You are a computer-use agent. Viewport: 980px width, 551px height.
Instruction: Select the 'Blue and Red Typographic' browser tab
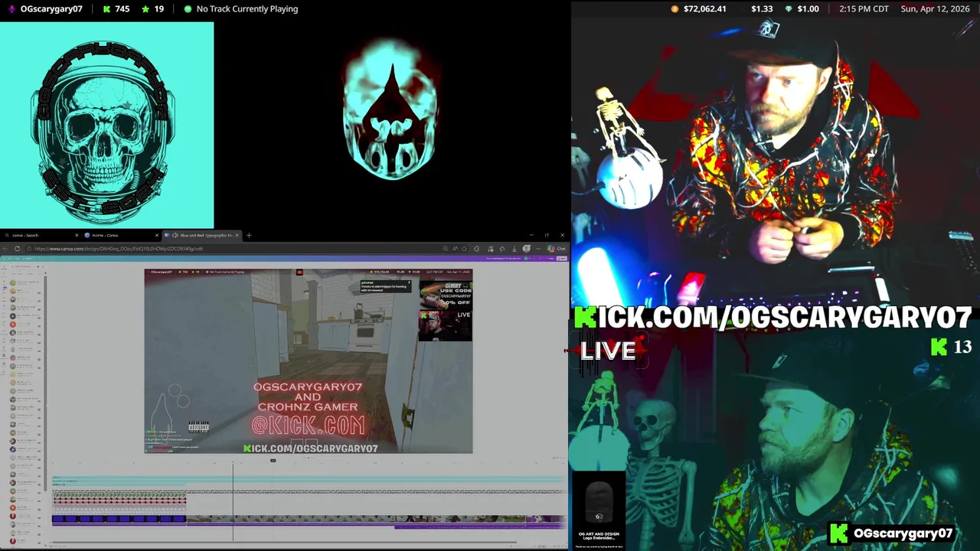202,235
